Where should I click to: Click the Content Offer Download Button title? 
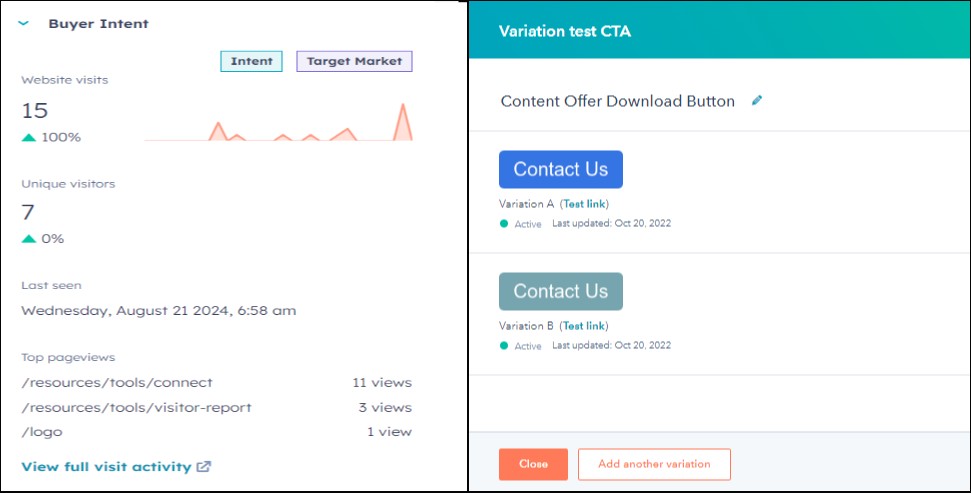click(617, 101)
